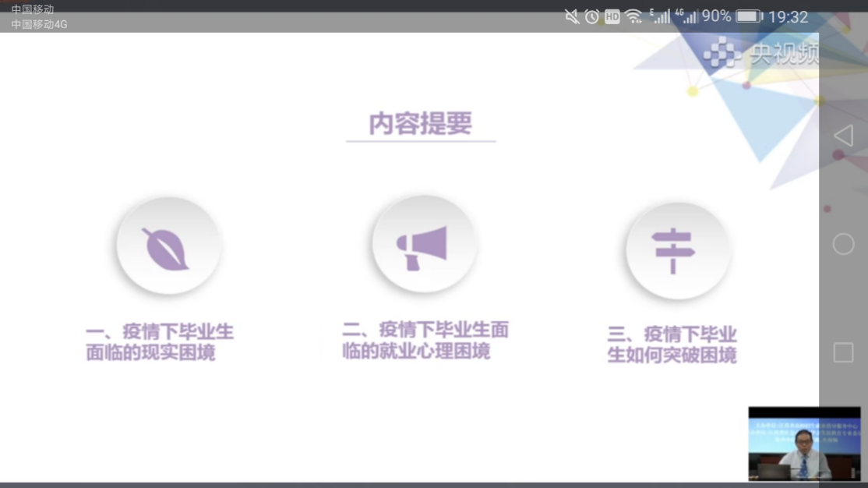
Task: Tap the 19:32 clock in status bar
Action: pos(788,16)
